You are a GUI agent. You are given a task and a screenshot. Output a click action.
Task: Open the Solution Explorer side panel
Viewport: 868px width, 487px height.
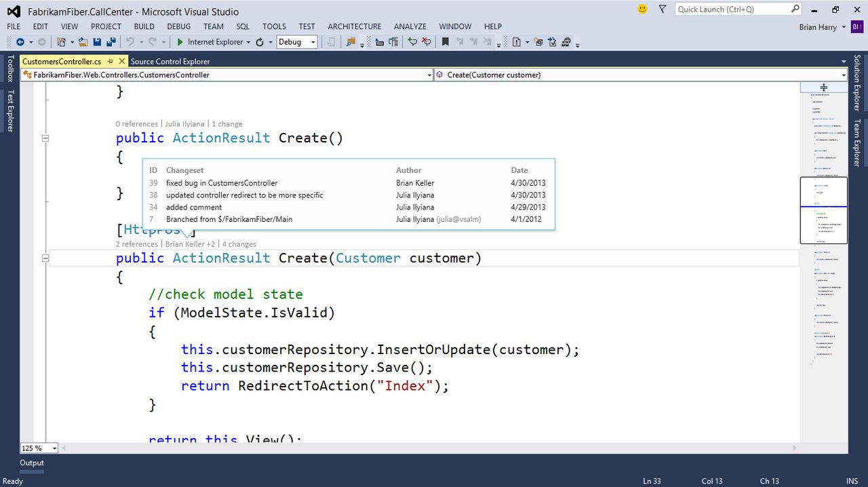tap(857, 83)
